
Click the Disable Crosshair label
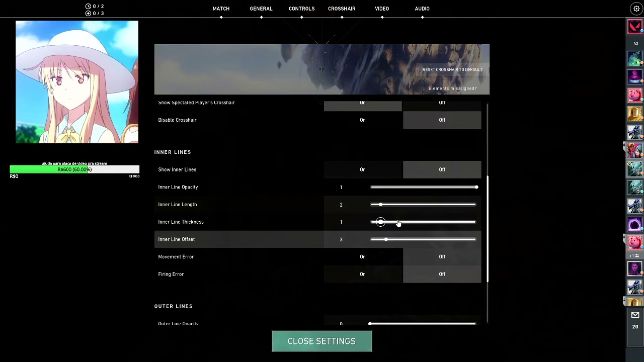click(x=177, y=120)
